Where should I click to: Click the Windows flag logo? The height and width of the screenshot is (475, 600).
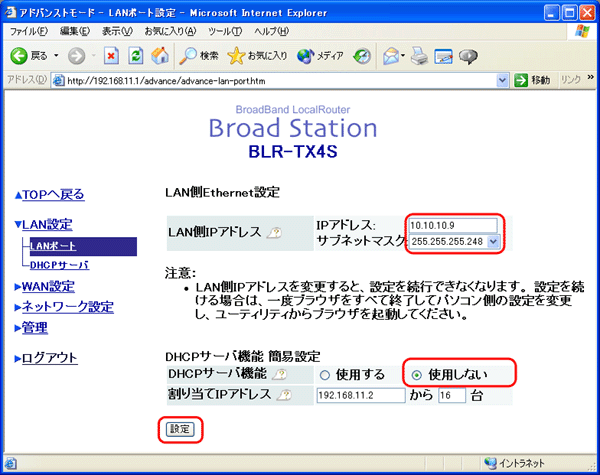pyautogui.click(x=582, y=31)
